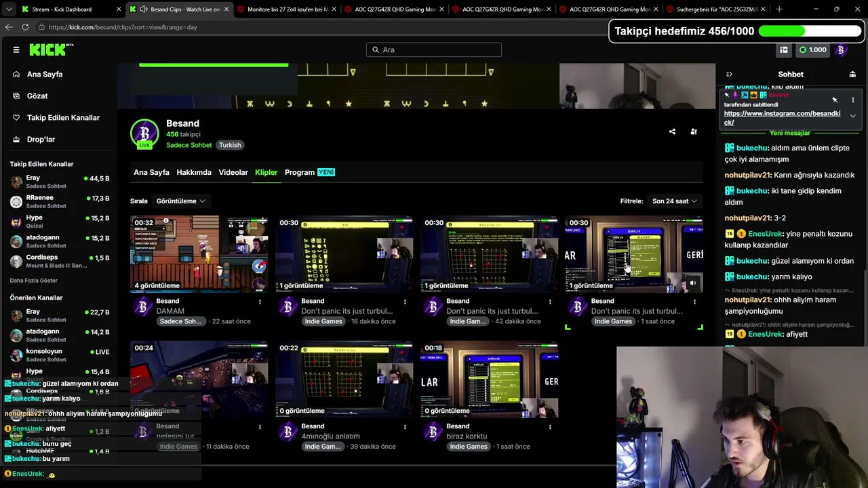This screenshot has height=488, width=868.
Task: Open the Kick shop drops icon
Action: (x=784, y=49)
